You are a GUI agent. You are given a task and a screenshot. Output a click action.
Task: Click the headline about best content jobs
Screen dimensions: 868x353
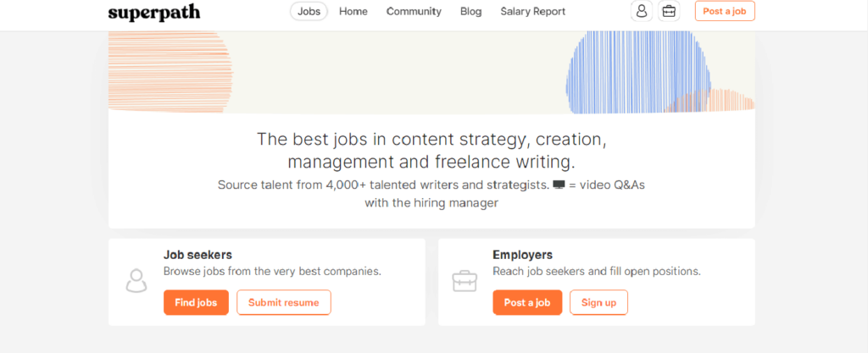click(431, 150)
